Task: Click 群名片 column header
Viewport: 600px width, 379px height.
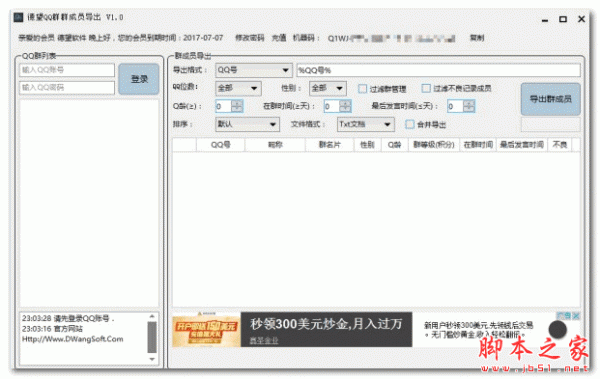Action: [329, 145]
